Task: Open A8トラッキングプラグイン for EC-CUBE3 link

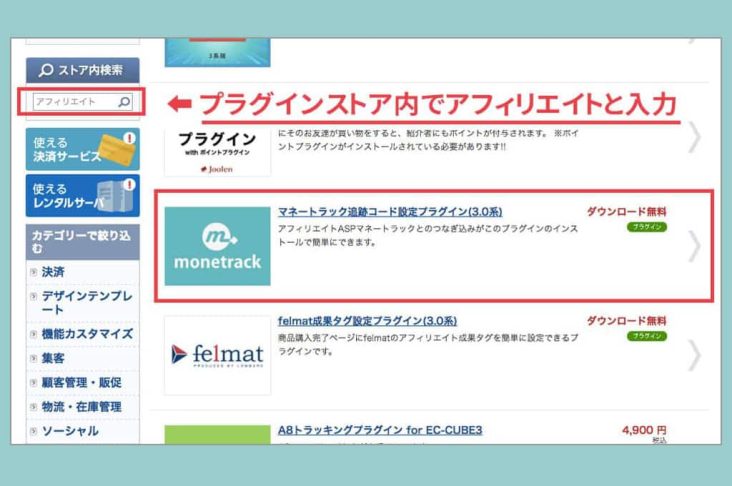Action: 380,430
